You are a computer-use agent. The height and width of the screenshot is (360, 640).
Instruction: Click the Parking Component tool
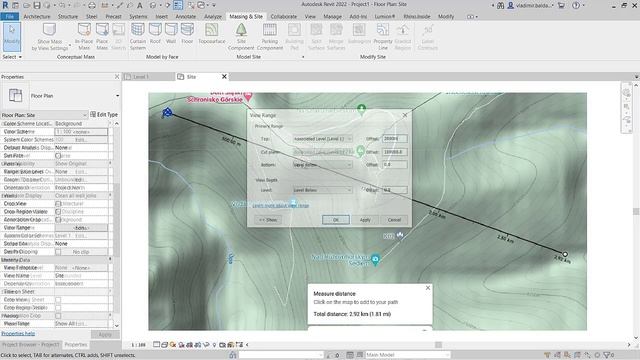click(270, 36)
